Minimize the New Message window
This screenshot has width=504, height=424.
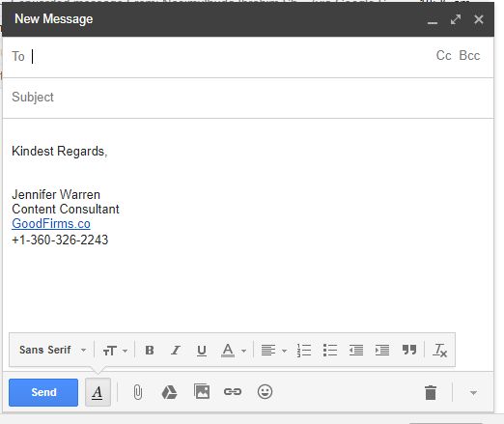[x=433, y=21]
